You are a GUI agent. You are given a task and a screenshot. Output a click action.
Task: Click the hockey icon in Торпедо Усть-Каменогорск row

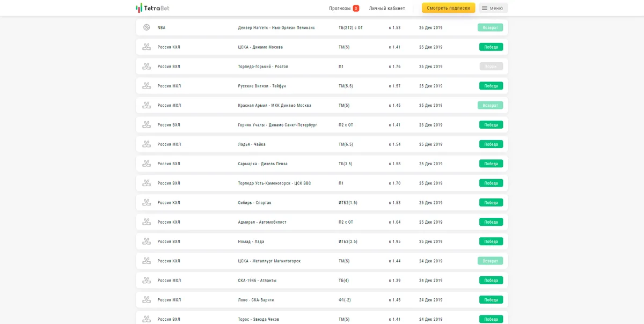coord(147,183)
